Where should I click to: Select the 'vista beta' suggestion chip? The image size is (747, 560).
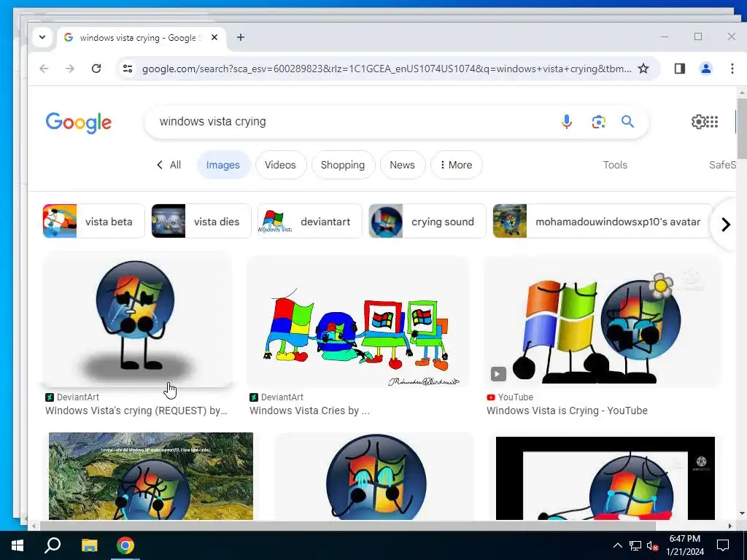pos(93,221)
